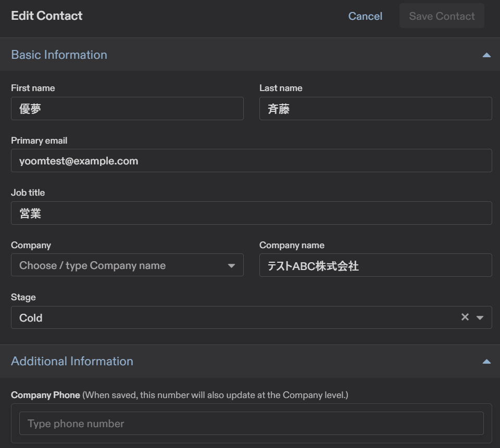Click the Edit Contact heading

point(47,16)
